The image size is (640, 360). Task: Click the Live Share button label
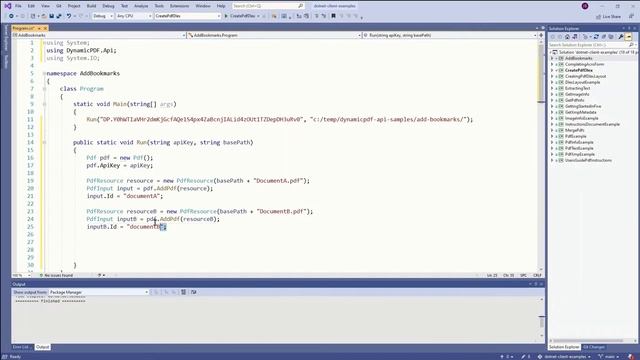[611, 17]
